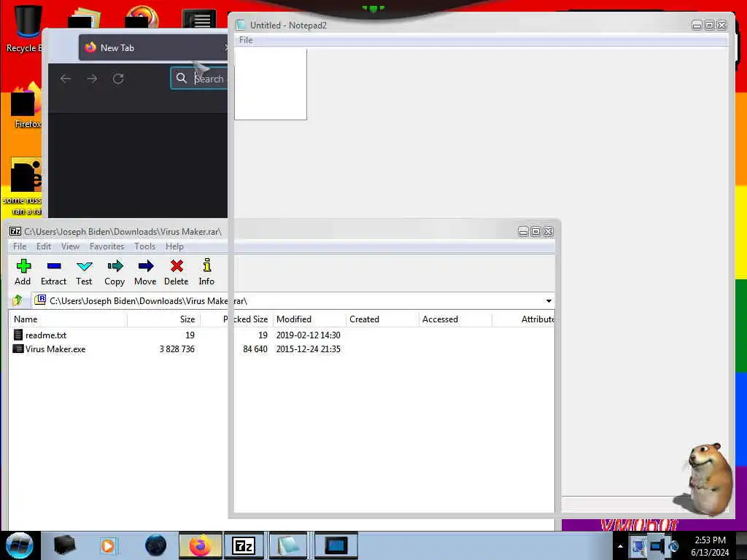Open the Help menu in 7-Zip
The height and width of the screenshot is (560, 747).
point(174,246)
